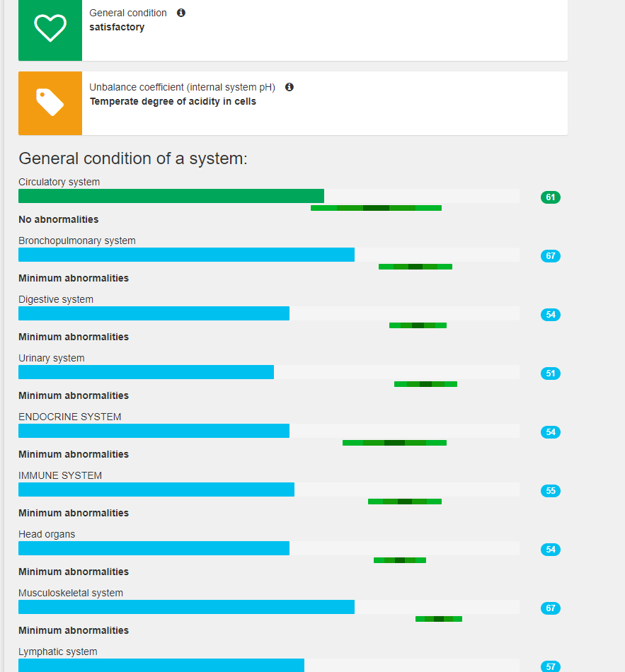Click the Head organs progress bar
The height and width of the screenshot is (672, 625).
pyautogui.click(x=154, y=548)
